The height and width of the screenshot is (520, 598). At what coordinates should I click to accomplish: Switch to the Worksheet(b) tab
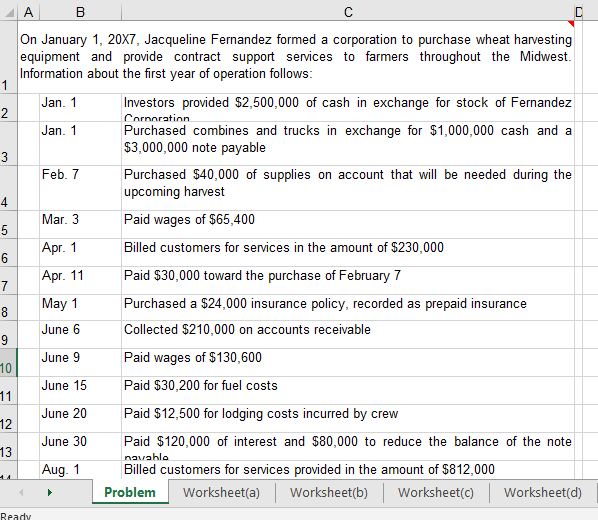pos(329,492)
